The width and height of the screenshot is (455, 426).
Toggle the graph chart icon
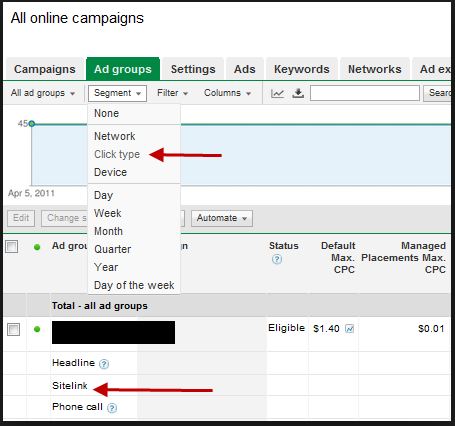pyautogui.click(x=277, y=93)
